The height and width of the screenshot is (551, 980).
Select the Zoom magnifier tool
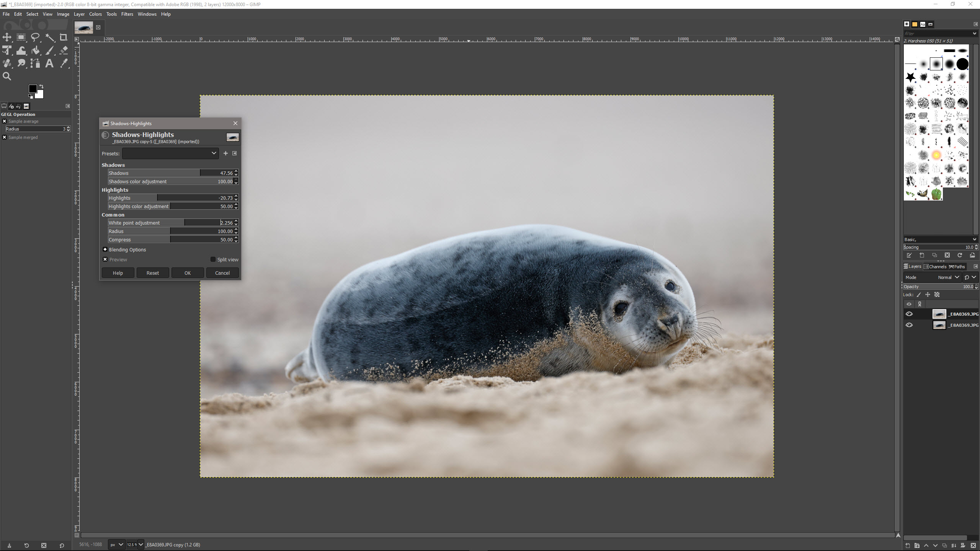7,77
